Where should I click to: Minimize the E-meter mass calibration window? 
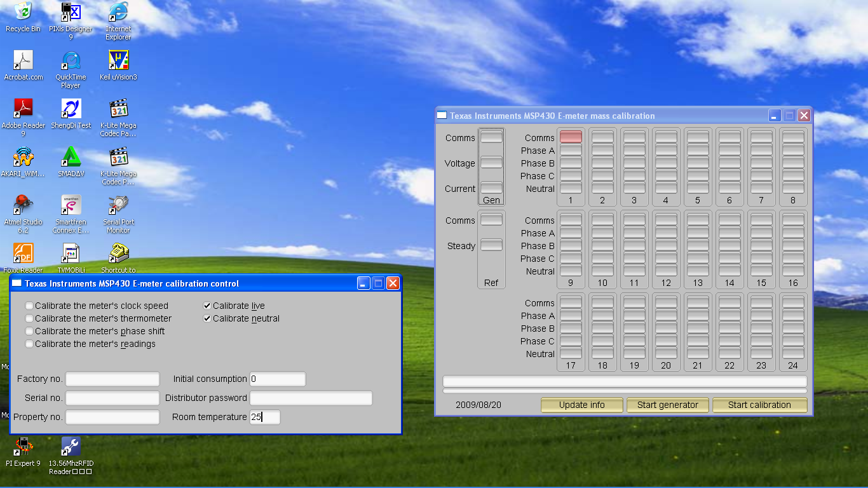click(775, 116)
